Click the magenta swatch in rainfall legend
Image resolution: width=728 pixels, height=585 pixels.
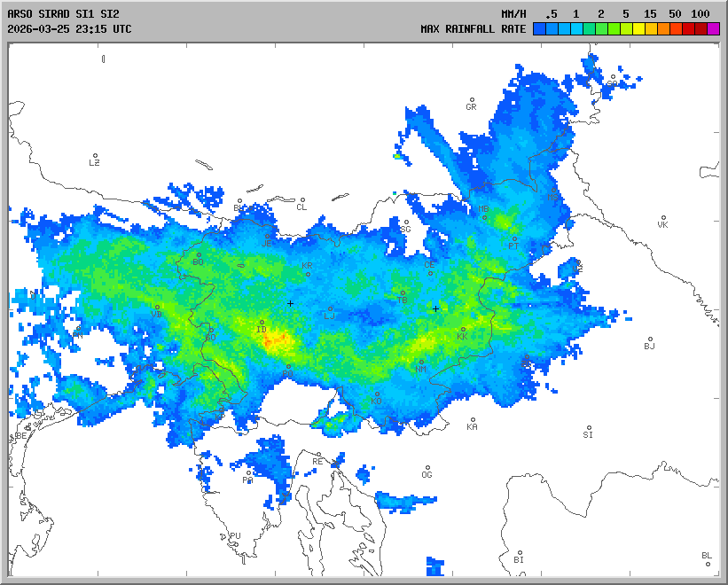click(x=713, y=28)
